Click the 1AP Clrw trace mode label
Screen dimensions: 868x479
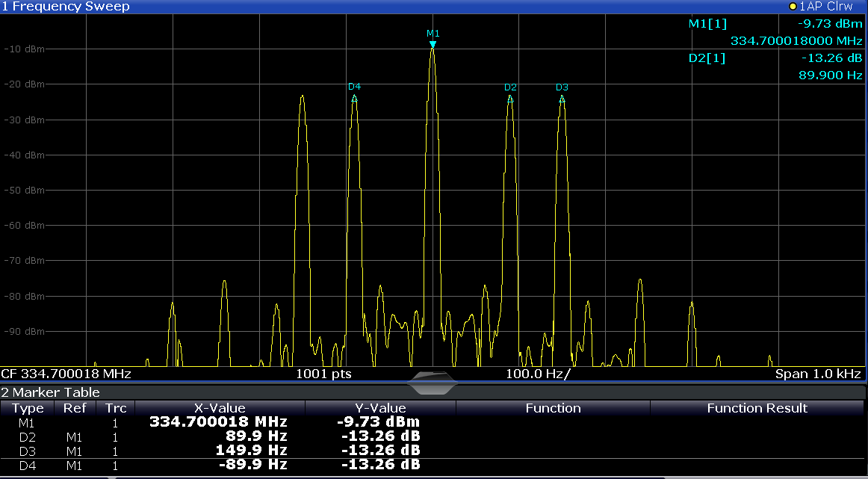(x=826, y=7)
